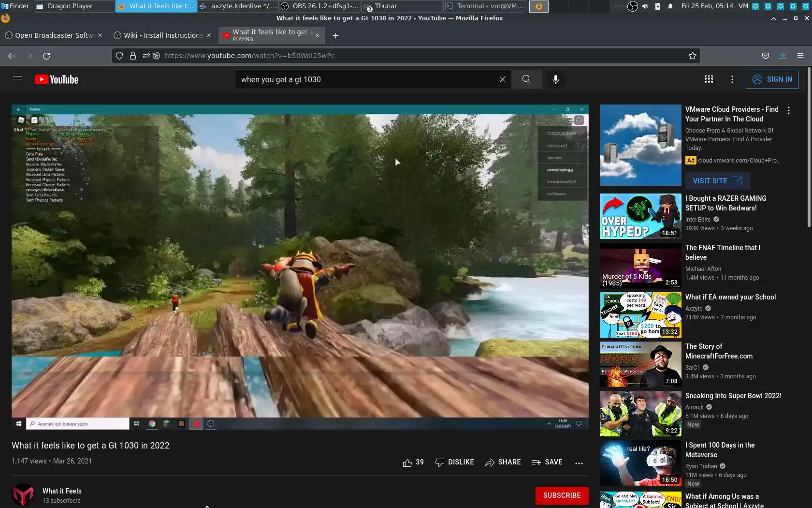Open the YouTube guide hamburger menu
812x508 pixels.
(17, 79)
